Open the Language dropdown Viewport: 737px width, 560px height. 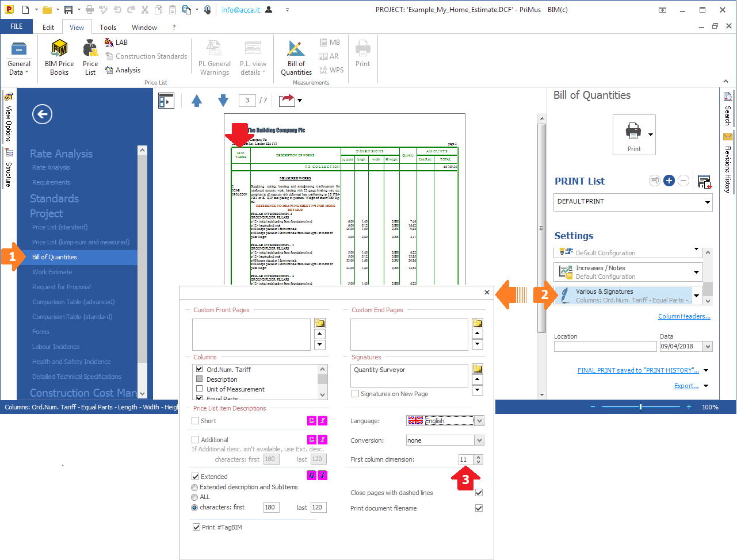[x=480, y=421]
